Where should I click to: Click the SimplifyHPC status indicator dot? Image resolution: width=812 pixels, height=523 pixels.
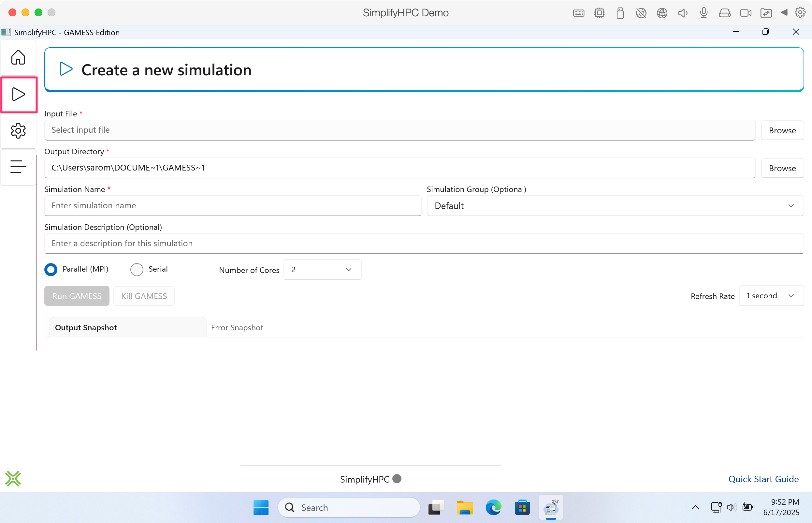397,479
